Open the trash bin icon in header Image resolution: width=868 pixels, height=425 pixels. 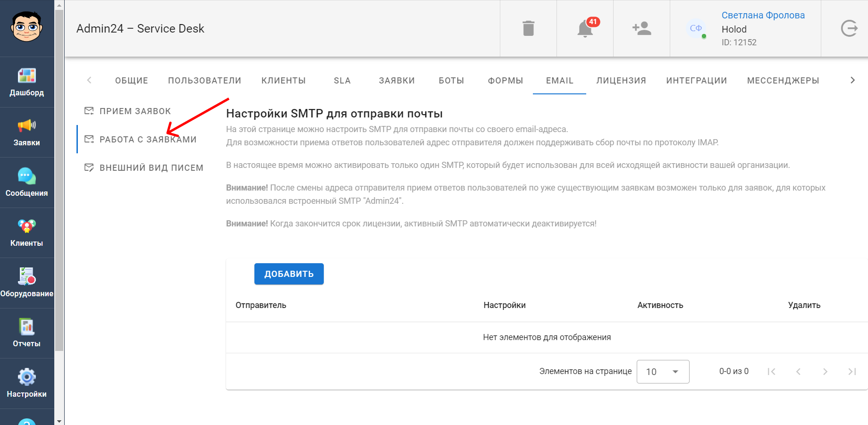529,28
